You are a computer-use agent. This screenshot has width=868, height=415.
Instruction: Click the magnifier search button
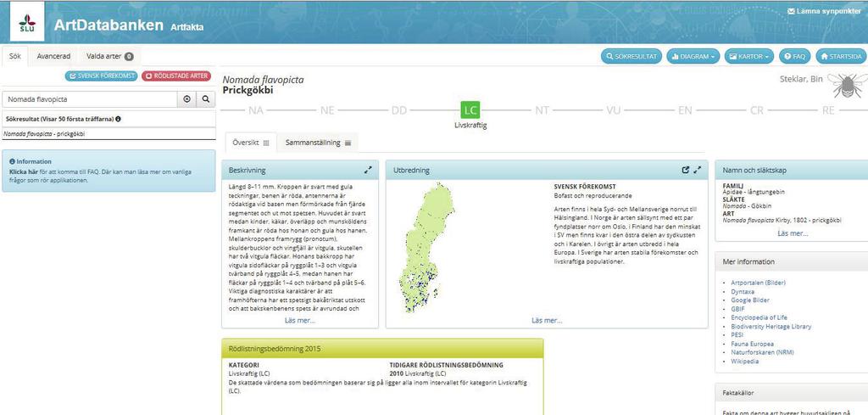click(x=205, y=99)
